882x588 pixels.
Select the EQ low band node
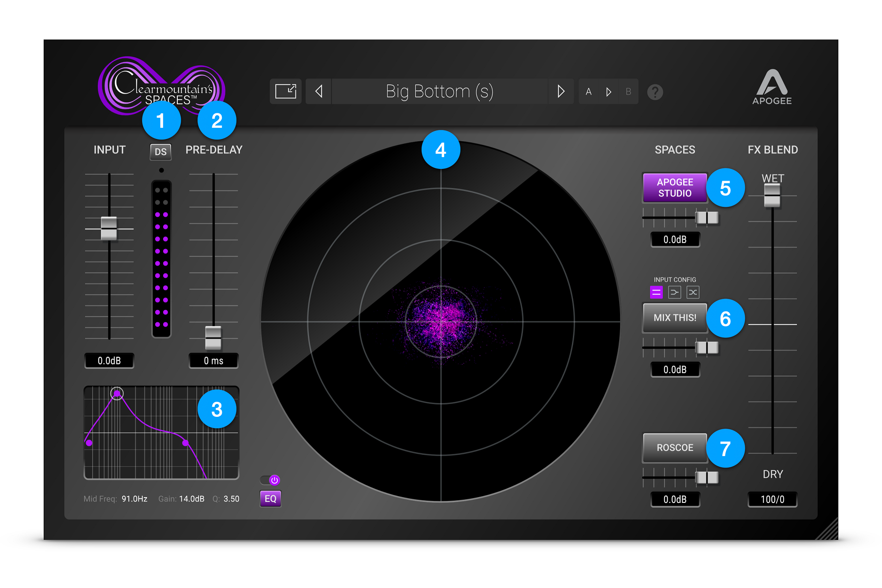pyautogui.click(x=89, y=443)
